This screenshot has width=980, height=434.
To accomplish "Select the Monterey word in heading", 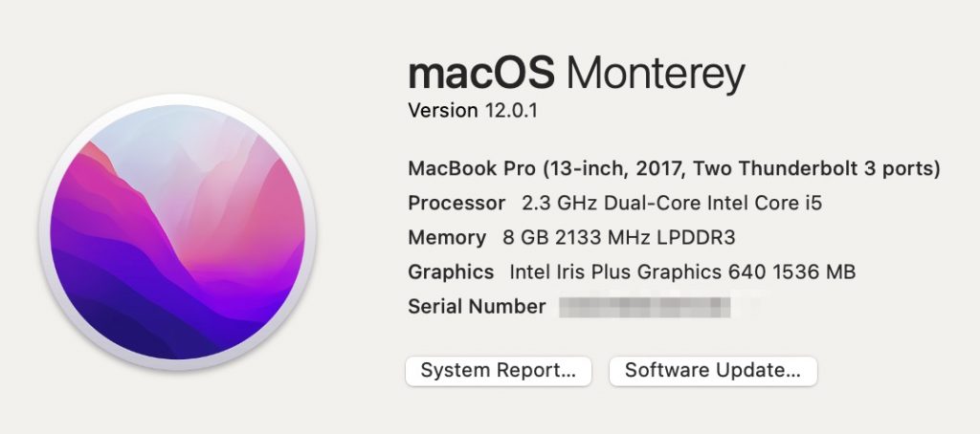I will point(656,75).
